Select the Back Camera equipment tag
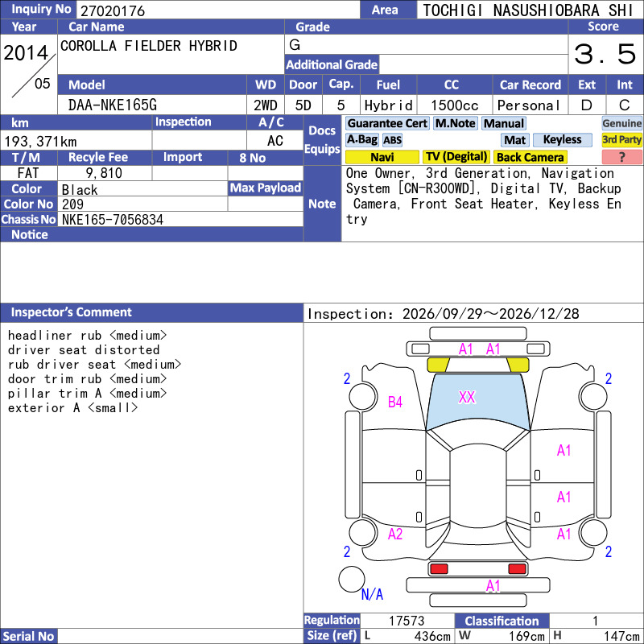The image size is (644, 644). tap(530, 157)
